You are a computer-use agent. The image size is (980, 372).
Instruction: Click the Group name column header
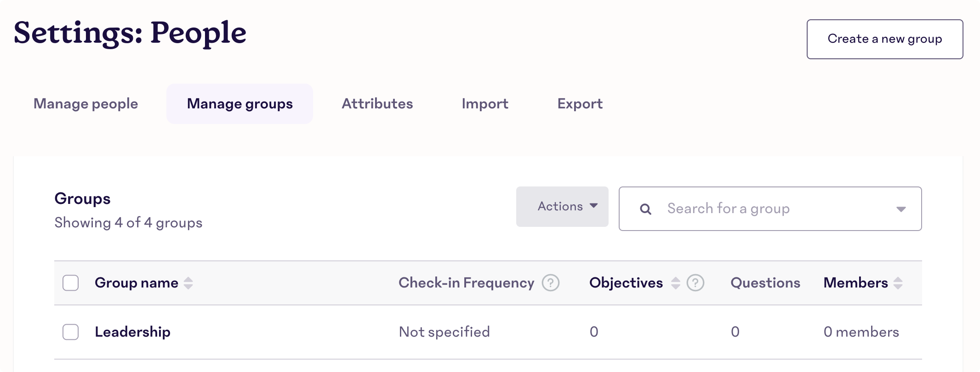point(137,283)
